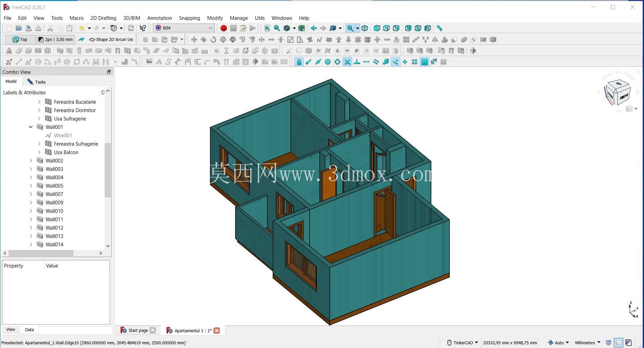The image size is (644, 348).
Task: Start macro recording with red button
Action: coord(223,28)
